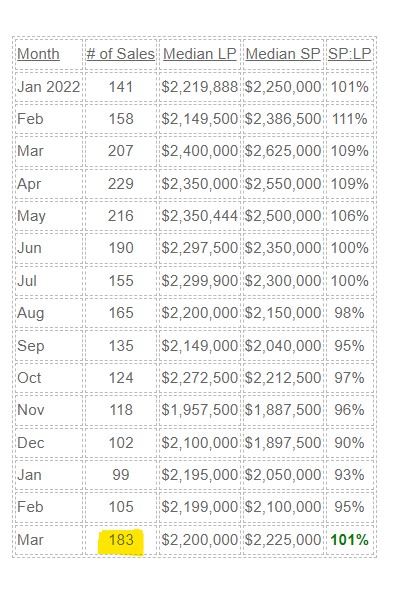Click the Dec month cell
399x595 pixels.
(31, 443)
